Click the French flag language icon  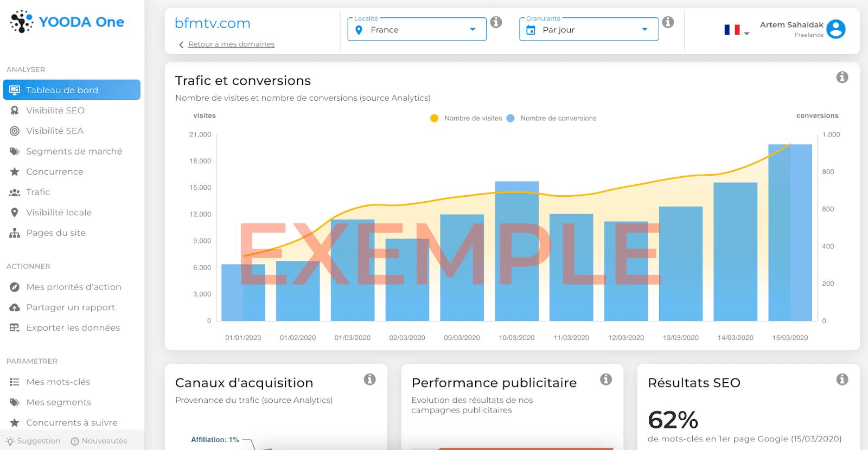coord(732,30)
